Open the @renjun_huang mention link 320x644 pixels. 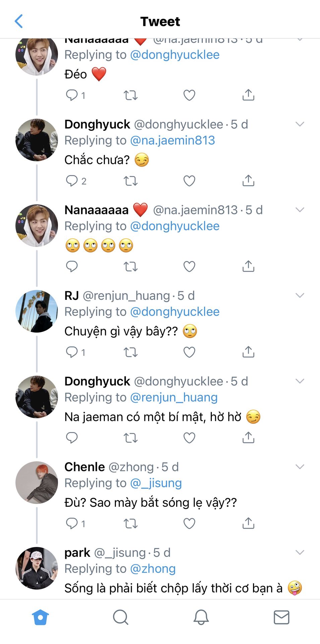click(x=174, y=397)
